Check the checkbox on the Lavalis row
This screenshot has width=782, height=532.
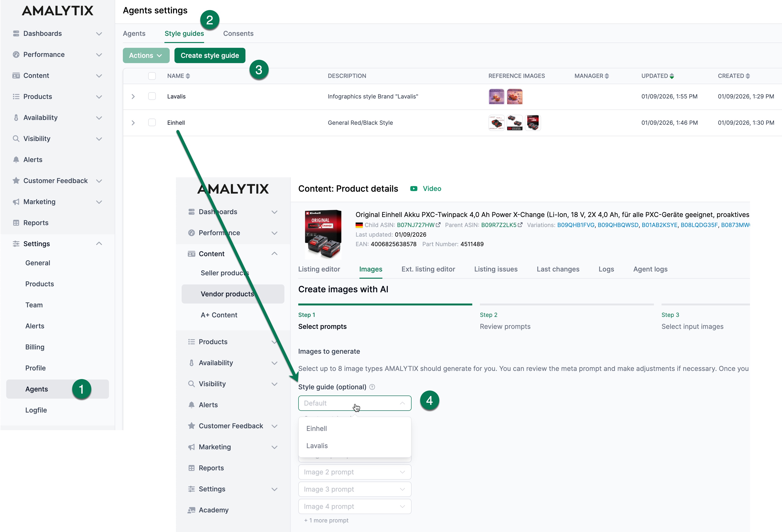152,96
